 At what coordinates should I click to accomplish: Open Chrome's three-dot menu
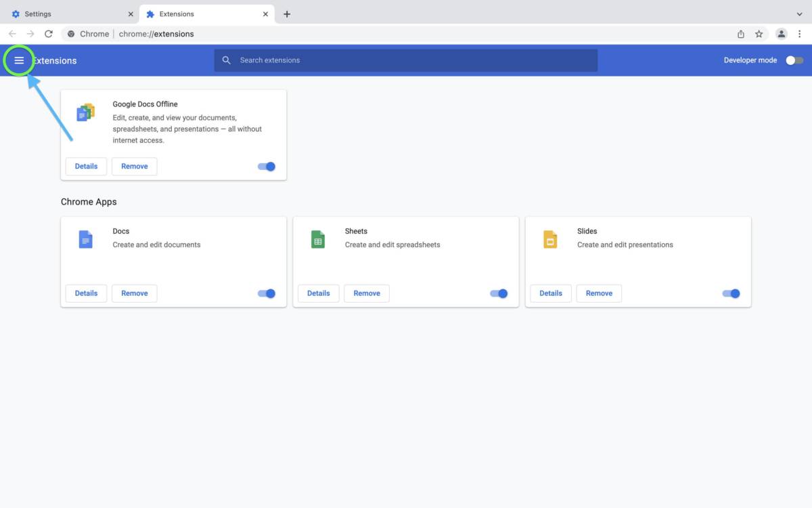point(800,34)
